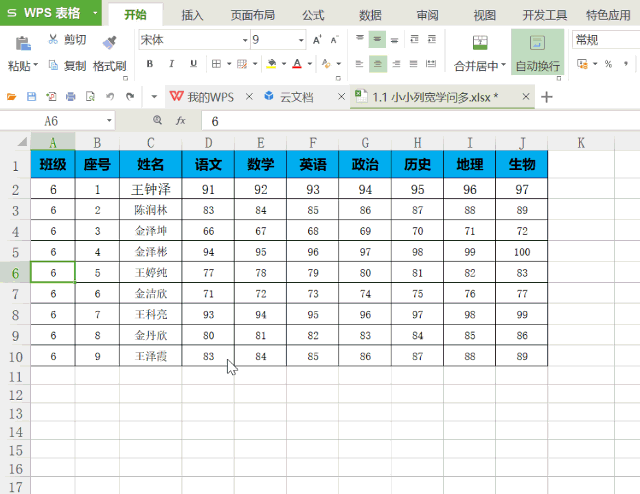640x494 pixels.
Task: Click the open folder icon
Action: click(x=11, y=97)
